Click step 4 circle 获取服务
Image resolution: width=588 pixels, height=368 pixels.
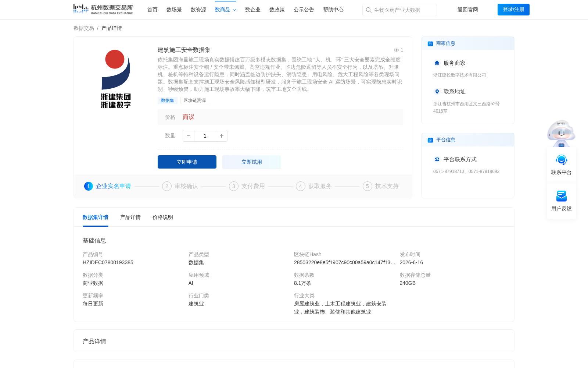[301, 186]
